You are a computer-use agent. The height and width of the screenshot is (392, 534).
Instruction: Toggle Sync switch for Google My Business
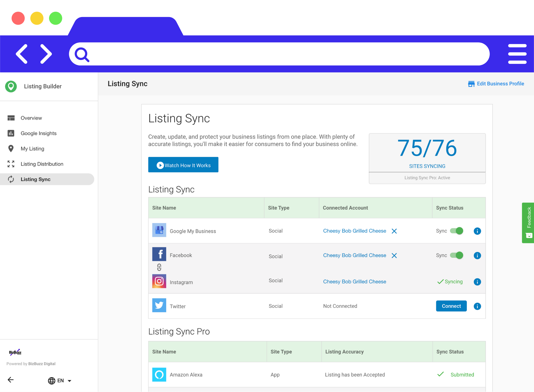pos(457,231)
